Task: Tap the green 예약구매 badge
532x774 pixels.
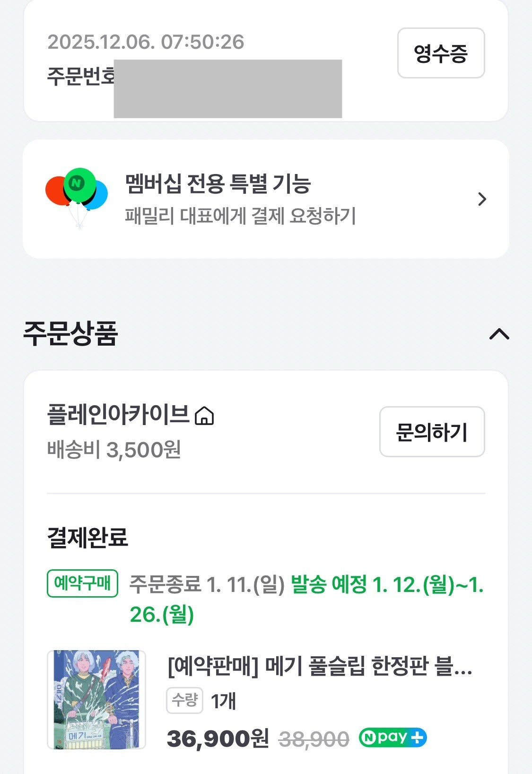Action: pyautogui.click(x=82, y=583)
